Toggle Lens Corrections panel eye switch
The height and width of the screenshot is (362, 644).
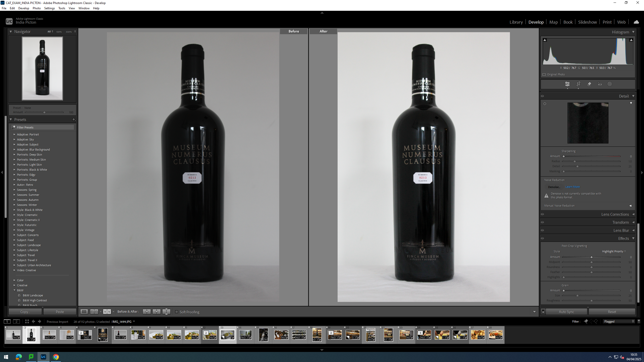tap(542, 214)
